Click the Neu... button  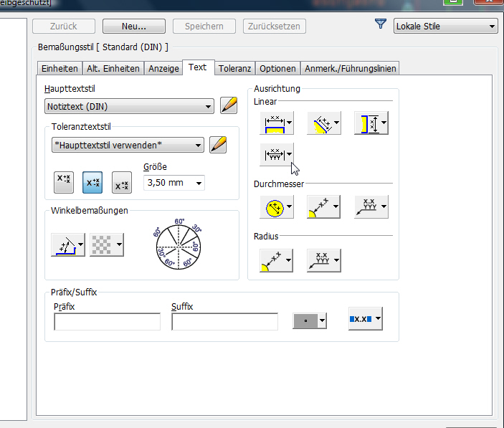(x=134, y=27)
